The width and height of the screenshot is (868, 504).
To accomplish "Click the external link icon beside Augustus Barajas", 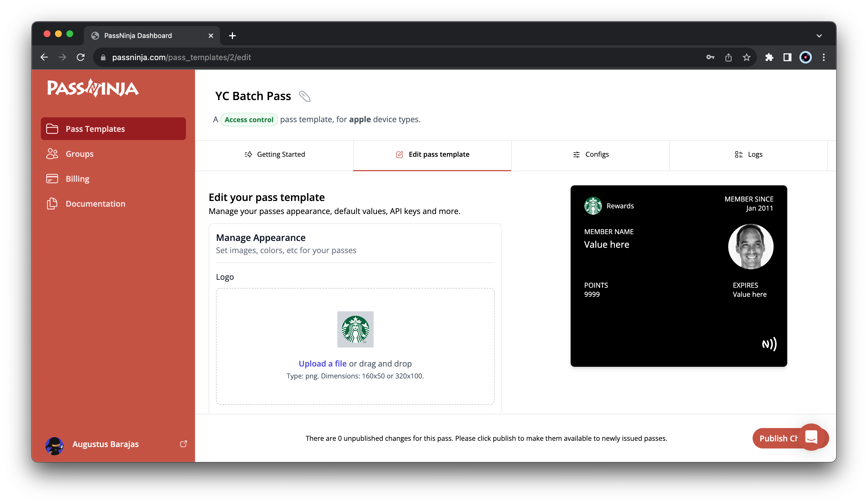I will pos(184,444).
